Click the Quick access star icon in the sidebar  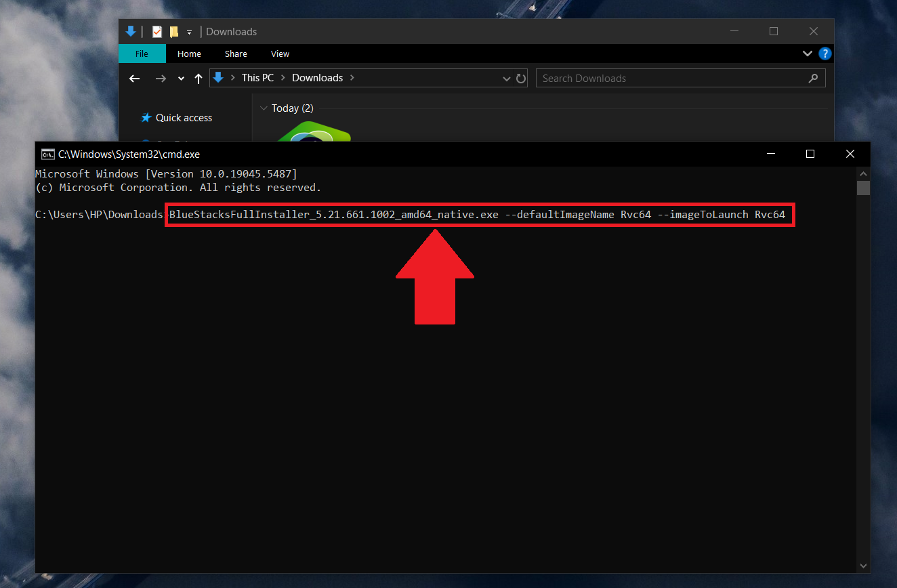[146, 117]
